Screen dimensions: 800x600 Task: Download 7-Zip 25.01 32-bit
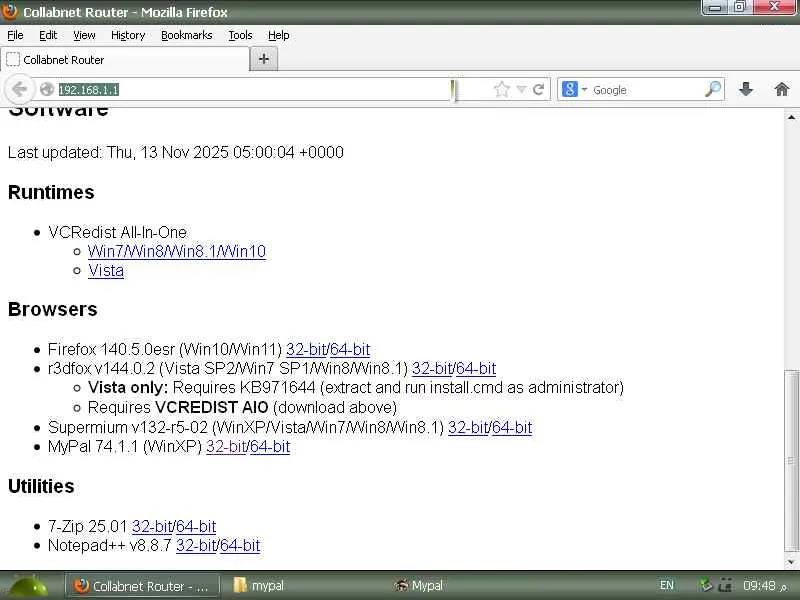[152, 526]
